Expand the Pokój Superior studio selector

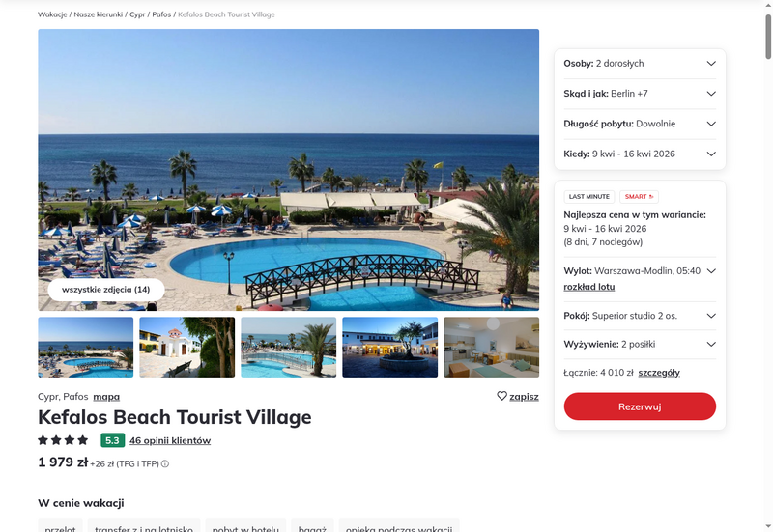point(640,316)
